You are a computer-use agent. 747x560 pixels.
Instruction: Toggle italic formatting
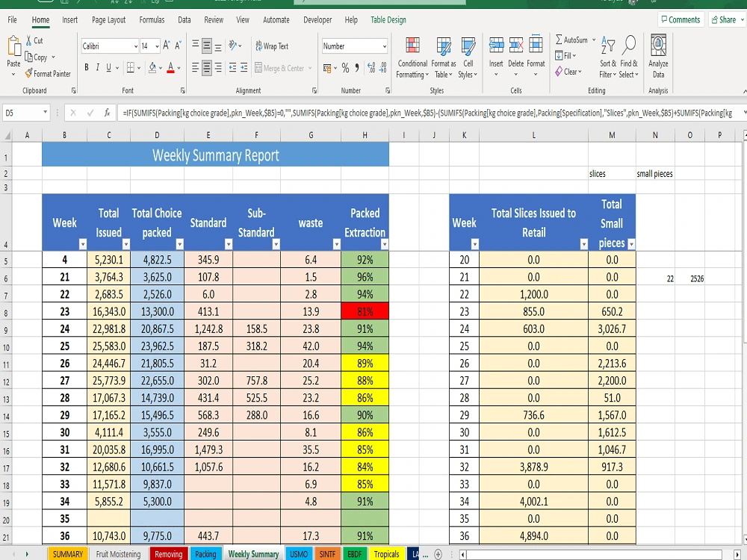tap(99, 68)
